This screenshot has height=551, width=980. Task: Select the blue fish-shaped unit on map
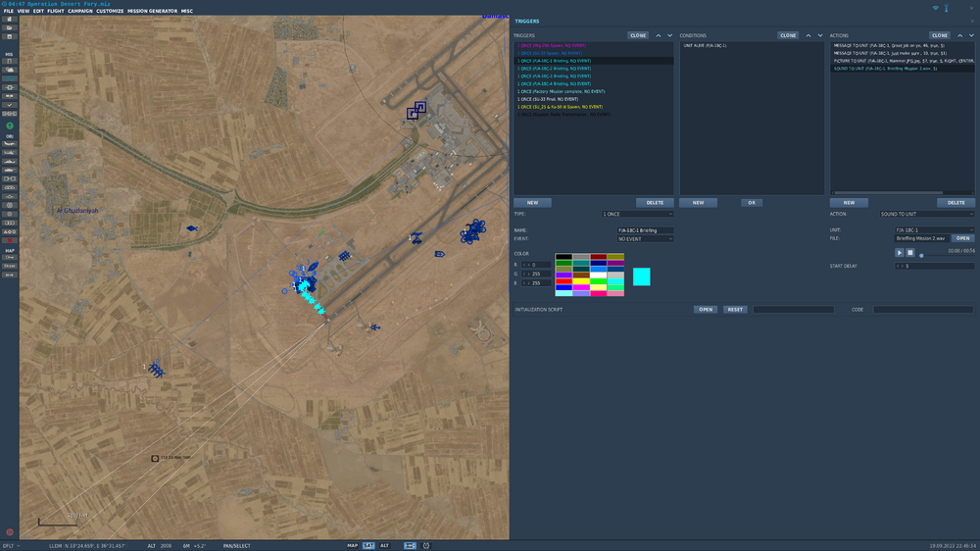pyautogui.click(x=192, y=228)
